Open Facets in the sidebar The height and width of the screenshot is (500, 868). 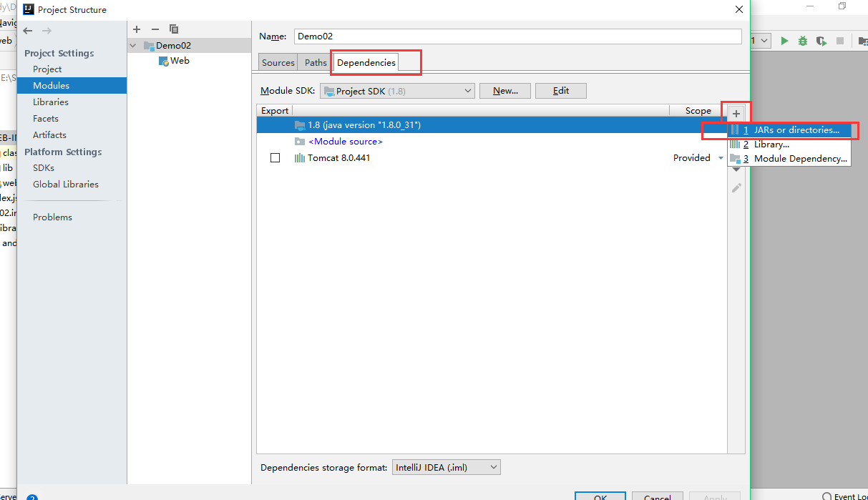(x=46, y=119)
